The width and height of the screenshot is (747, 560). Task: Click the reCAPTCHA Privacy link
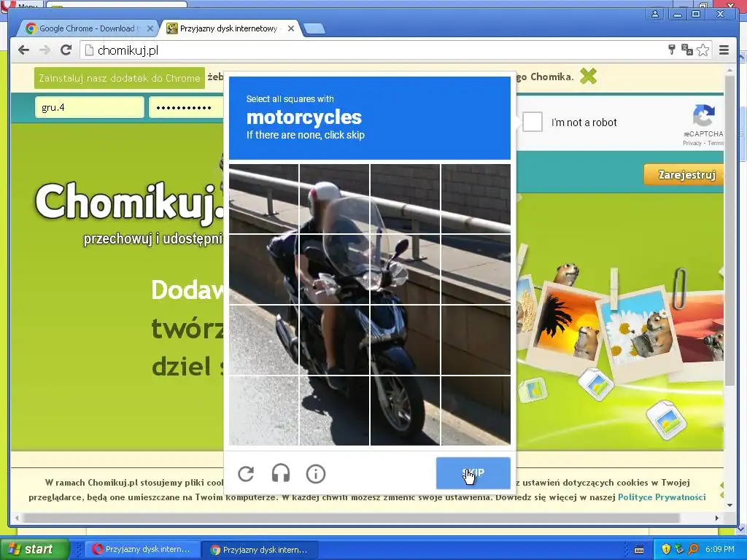[692, 143]
